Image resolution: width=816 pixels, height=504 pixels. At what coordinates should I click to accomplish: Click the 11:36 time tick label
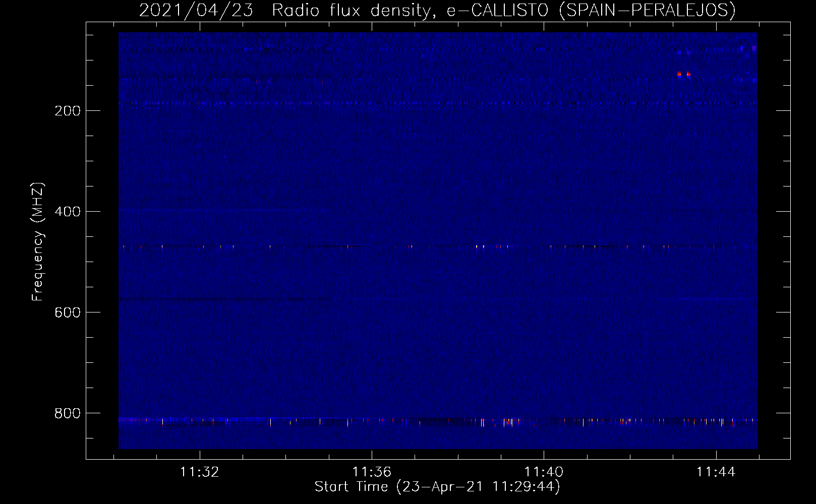(x=372, y=472)
